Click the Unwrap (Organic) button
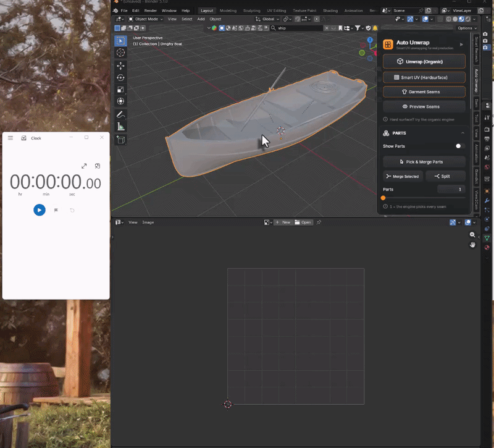The image size is (494, 448). click(x=424, y=61)
